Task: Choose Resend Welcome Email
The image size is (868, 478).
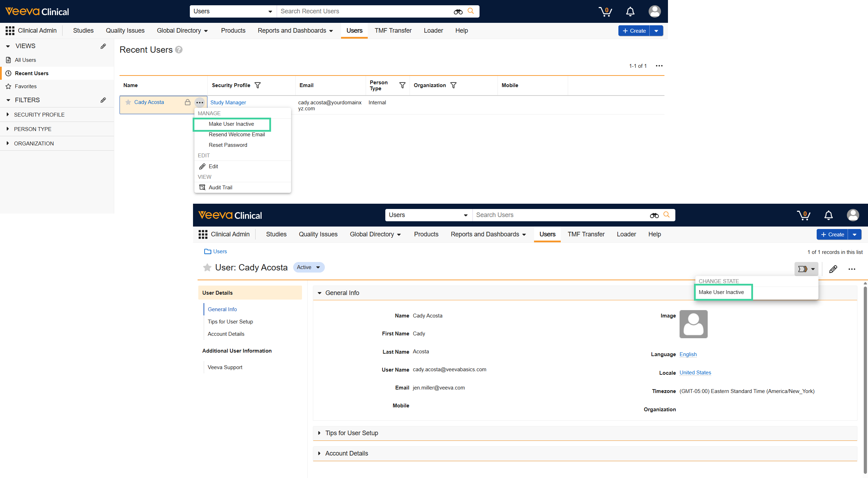Action: [237, 135]
